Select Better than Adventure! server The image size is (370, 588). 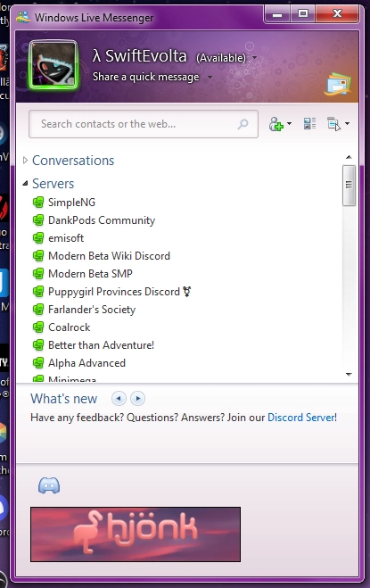tap(102, 345)
